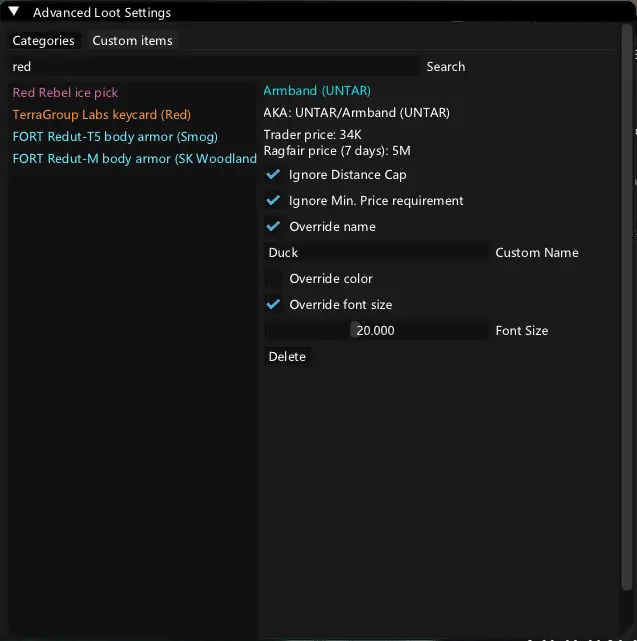637x641 pixels.
Task: Collapse the Advanced Loot Settings window triangle
Action: pyautogui.click(x=14, y=13)
